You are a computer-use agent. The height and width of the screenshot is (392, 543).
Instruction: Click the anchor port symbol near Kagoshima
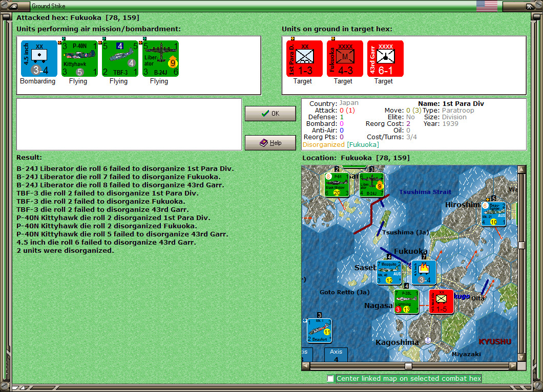pyautogui.click(x=428, y=340)
